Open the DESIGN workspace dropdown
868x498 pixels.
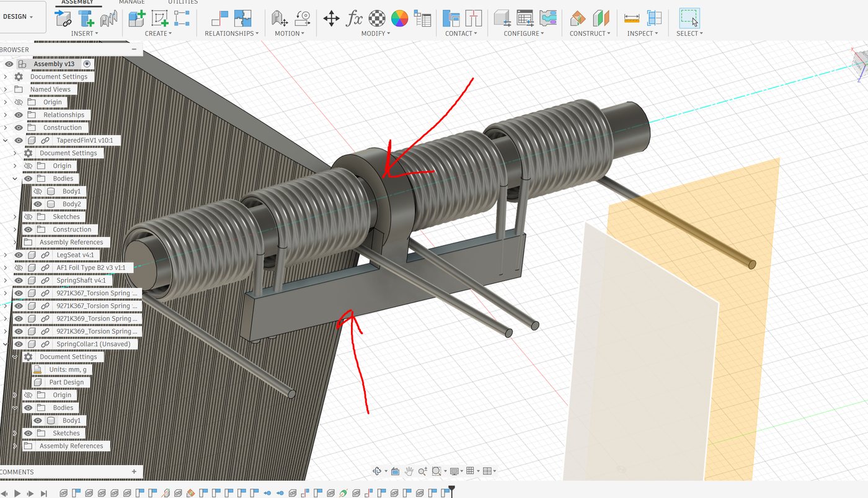19,17
